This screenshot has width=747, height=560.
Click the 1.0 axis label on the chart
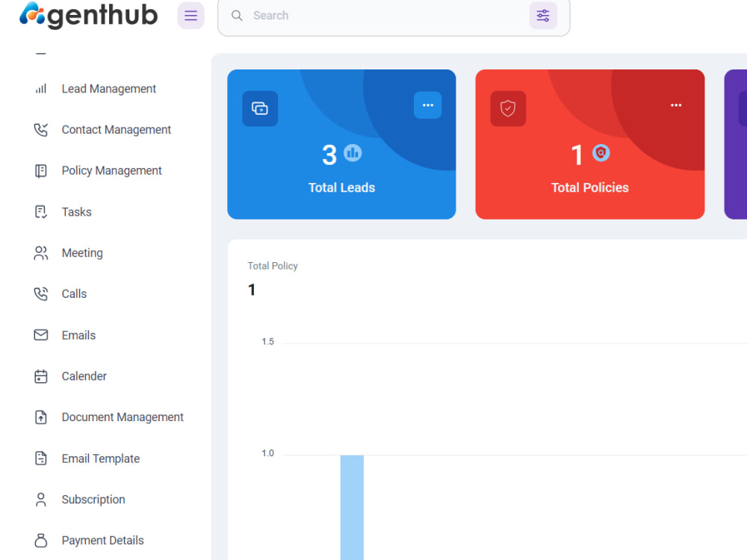pyautogui.click(x=267, y=453)
